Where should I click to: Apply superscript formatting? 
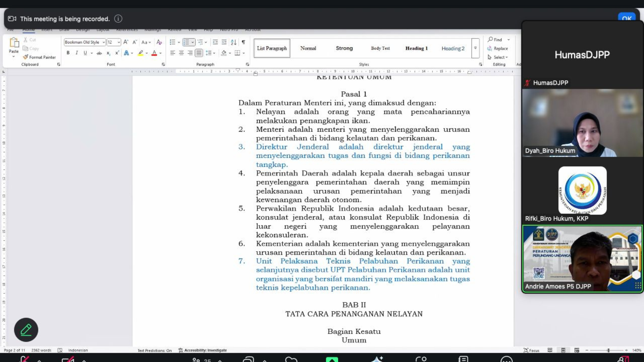(117, 53)
